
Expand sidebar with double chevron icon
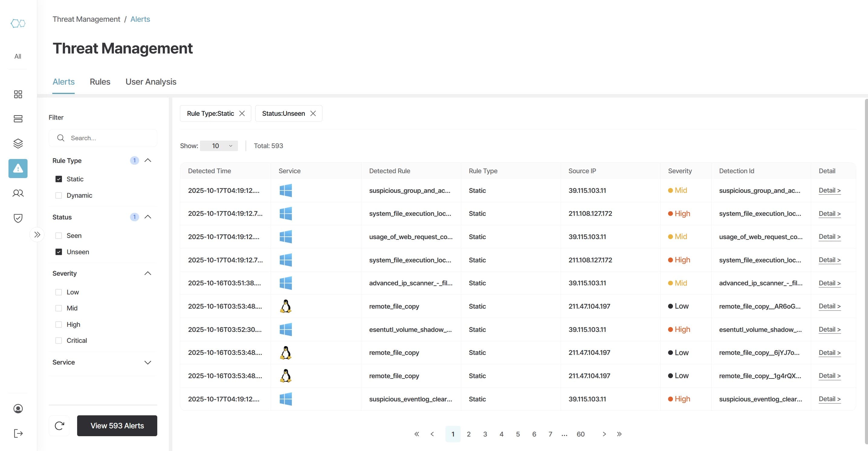(37, 235)
